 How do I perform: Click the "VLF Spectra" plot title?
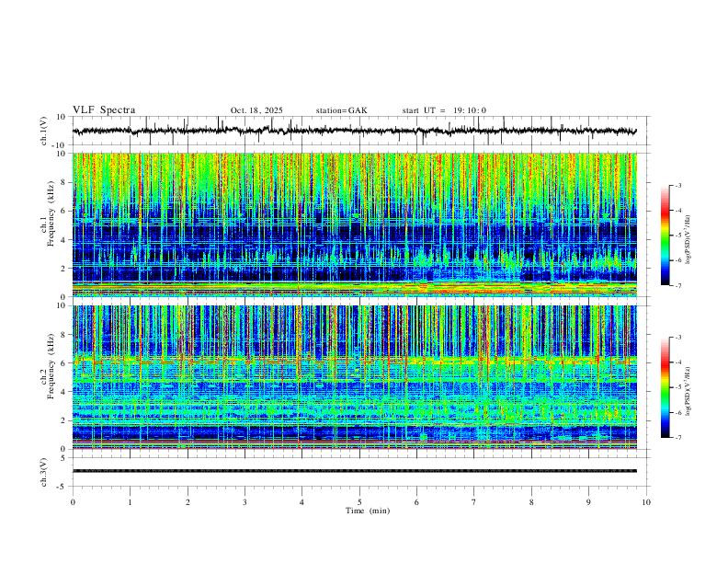(x=104, y=110)
